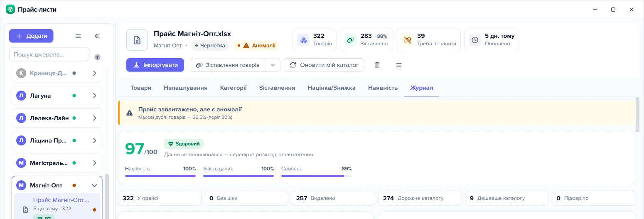This screenshot has width=644, height=219.
Task: Click the 5 дн. тому Оновлено text
Action: click(x=500, y=39)
